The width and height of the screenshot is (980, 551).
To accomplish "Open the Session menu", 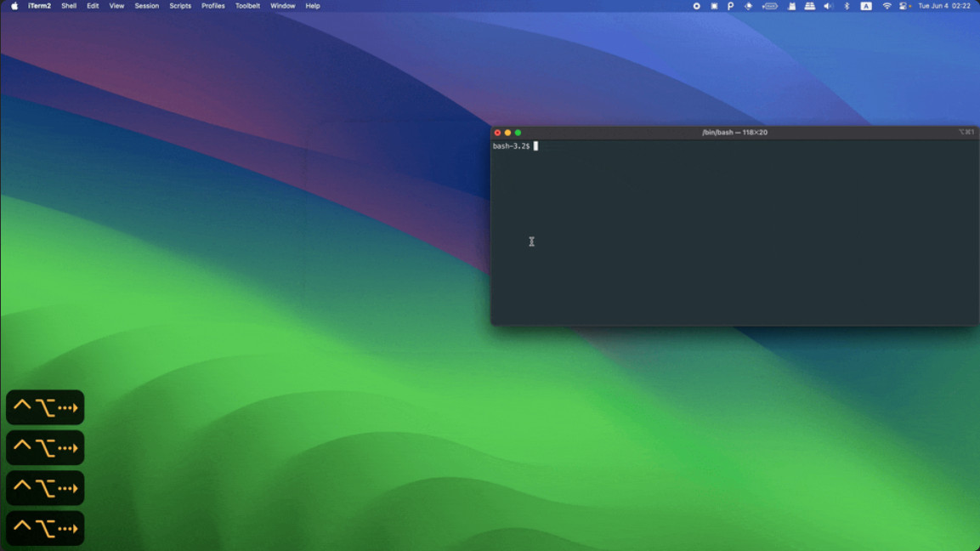I will pos(147,6).
